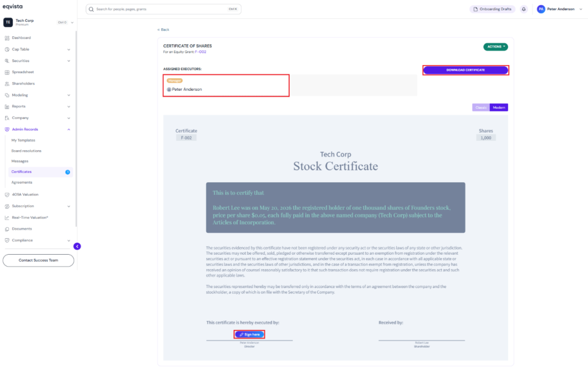Click Stock Certificate heading
588x368 pixels.
335,166
